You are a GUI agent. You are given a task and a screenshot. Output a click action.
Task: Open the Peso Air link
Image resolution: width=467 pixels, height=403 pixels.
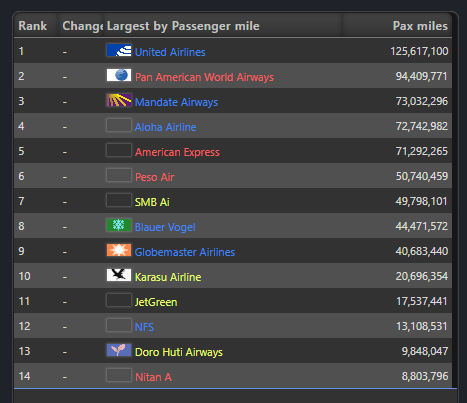click(x=155, y=177)
